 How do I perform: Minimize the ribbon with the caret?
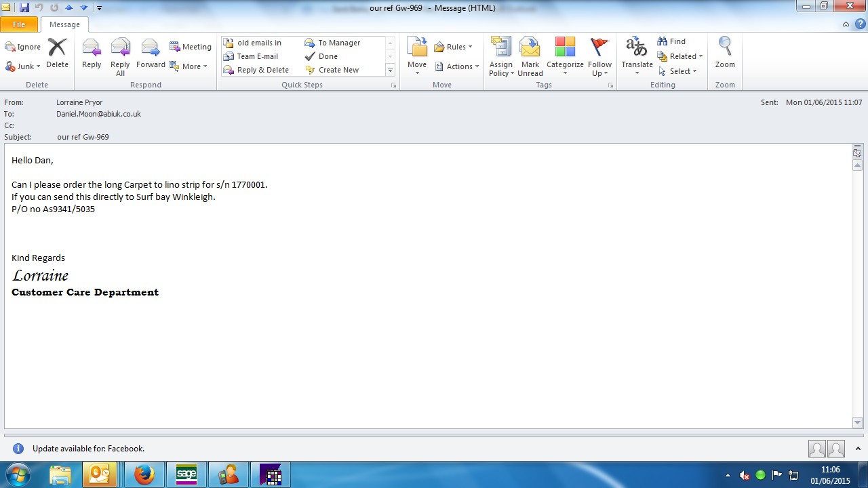[x=846, y=24]
